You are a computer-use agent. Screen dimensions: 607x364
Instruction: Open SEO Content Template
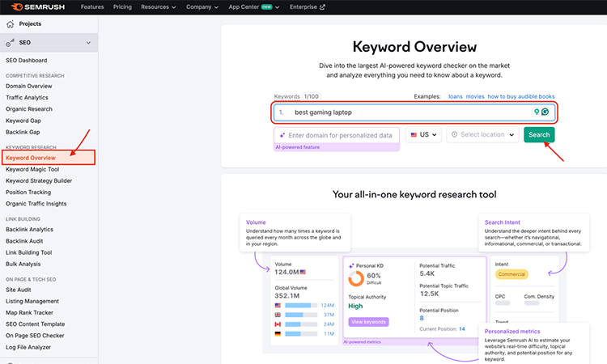point(36,324)
